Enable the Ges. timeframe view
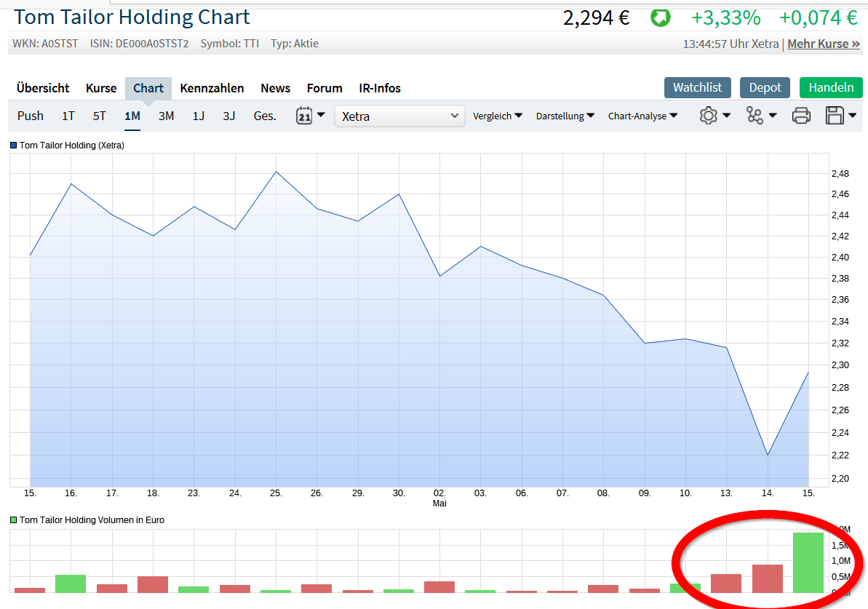This screenshot has height=609, width=868. click(265, 116)
